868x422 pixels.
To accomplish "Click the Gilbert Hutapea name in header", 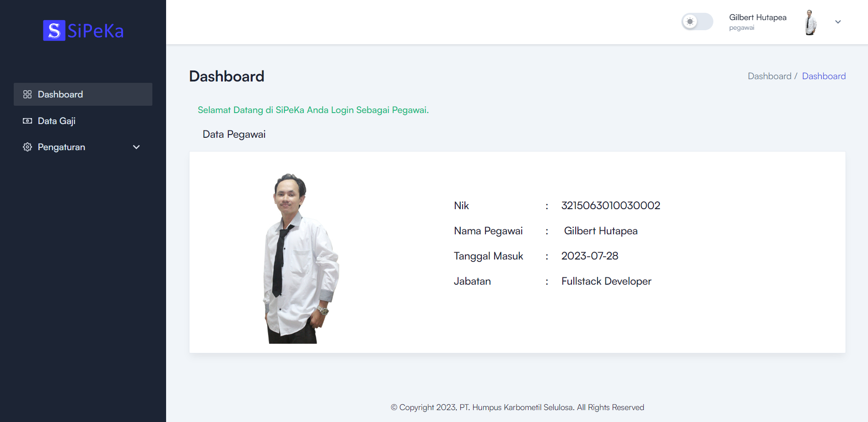I will [x=758, y=17].
